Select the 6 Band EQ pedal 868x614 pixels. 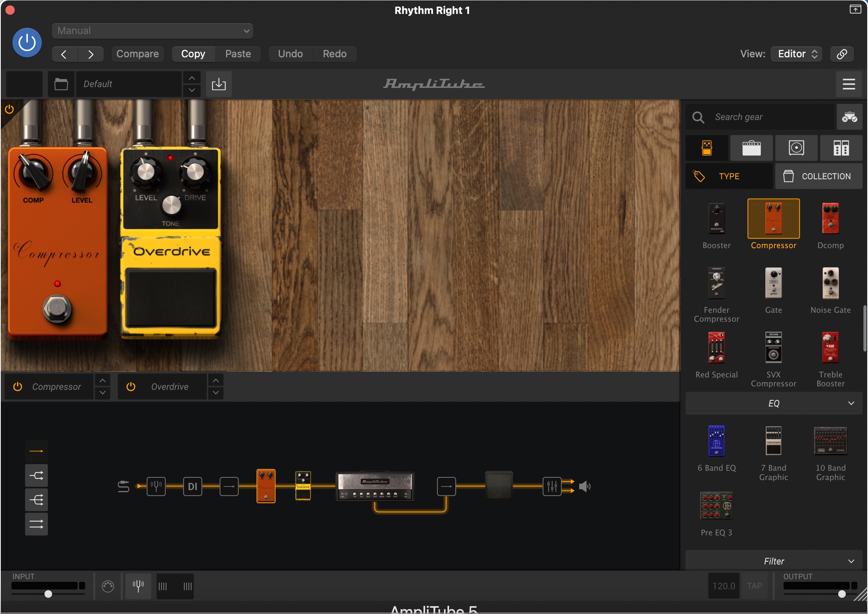pyautogui.click(x=717, y=441)
